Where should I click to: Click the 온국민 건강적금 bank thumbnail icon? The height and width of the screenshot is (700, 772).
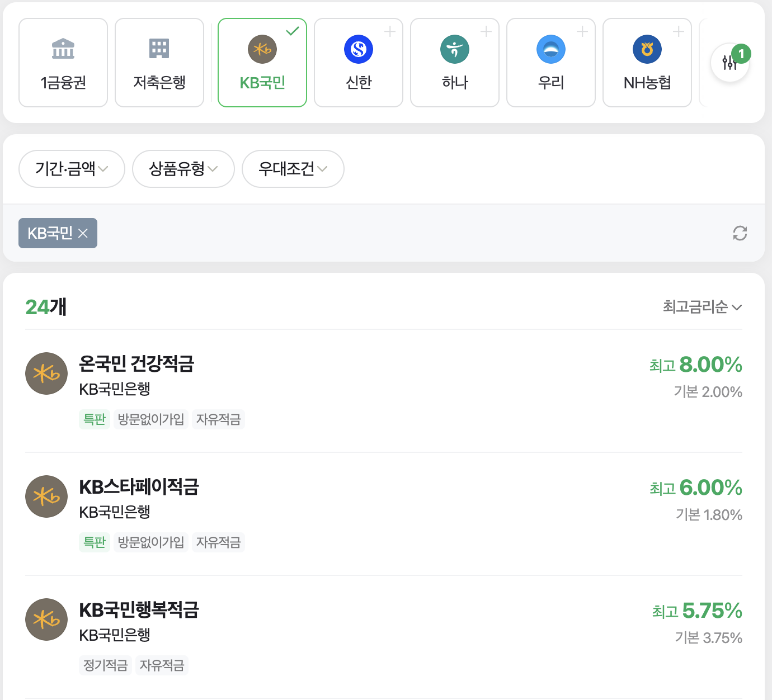[x=46, y=373]
